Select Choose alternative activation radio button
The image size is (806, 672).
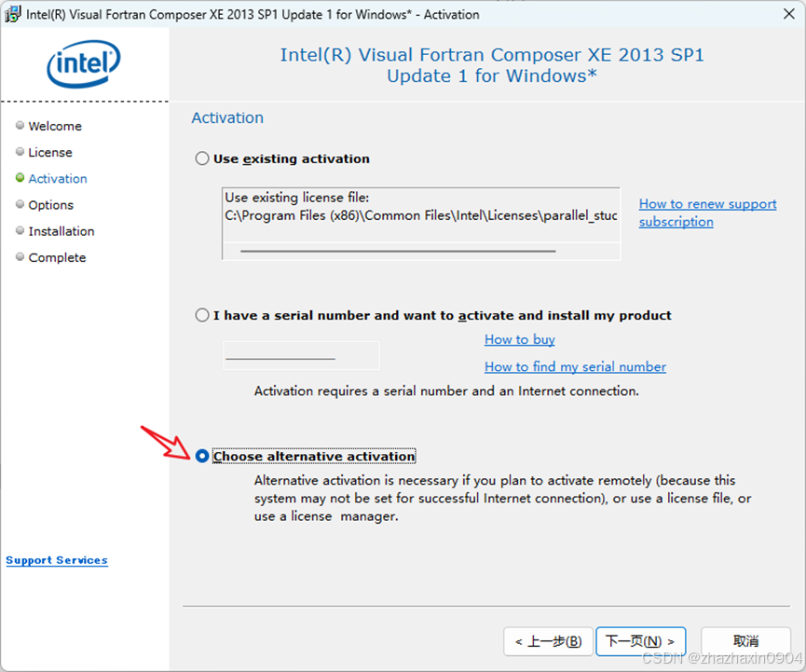202,456
